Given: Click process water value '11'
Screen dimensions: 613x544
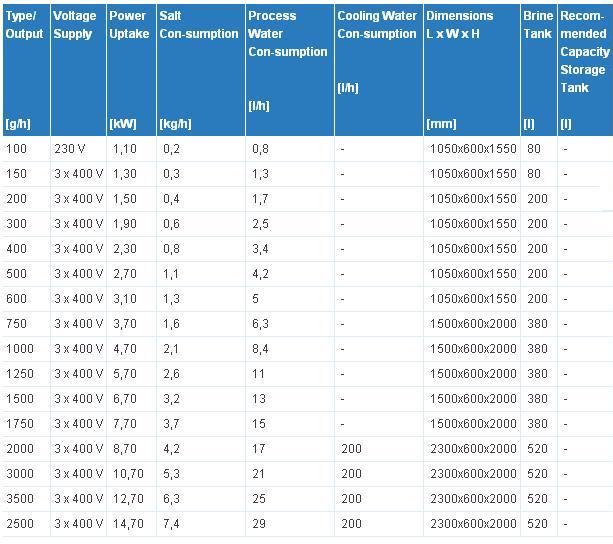Looking at the screenshot, I should (x=258, y=374).
